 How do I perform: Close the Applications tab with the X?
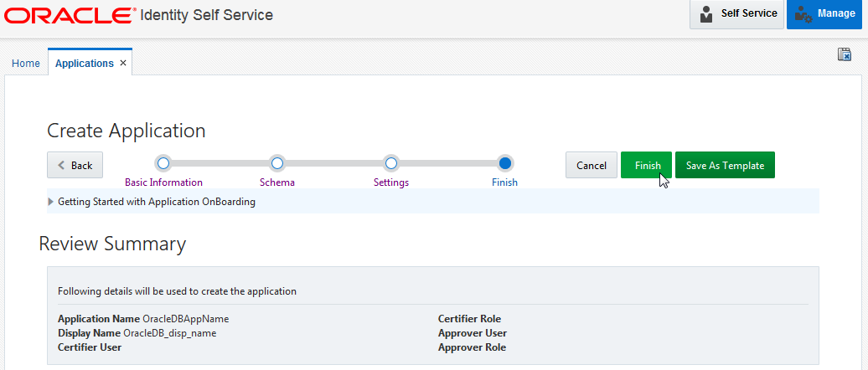click(x=123, y=63)
